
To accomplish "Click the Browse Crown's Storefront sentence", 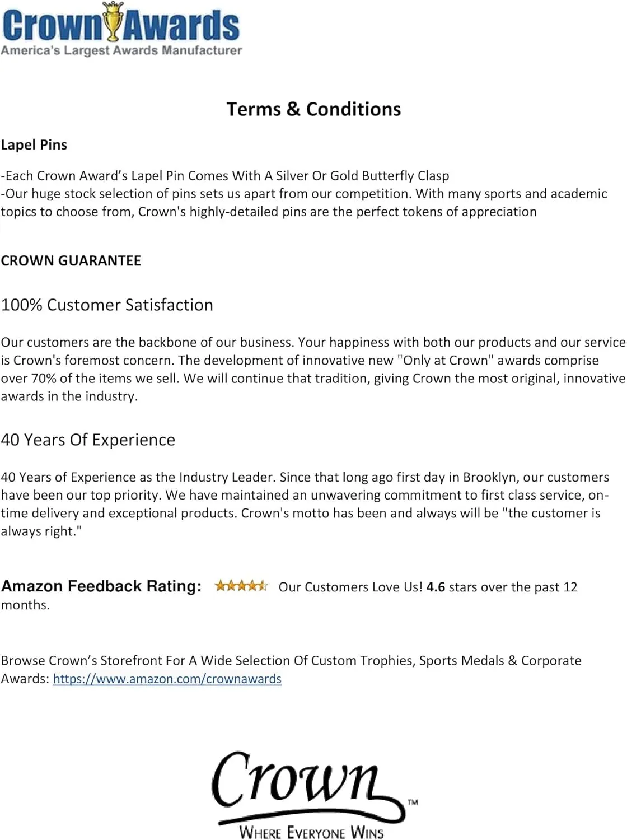I will click(x=291, y=669).
